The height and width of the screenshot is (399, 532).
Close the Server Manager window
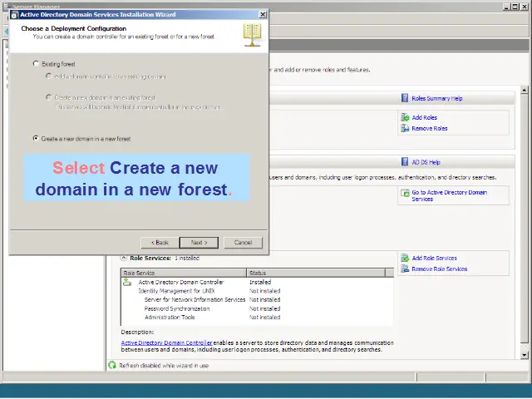[x=525, y=7]
